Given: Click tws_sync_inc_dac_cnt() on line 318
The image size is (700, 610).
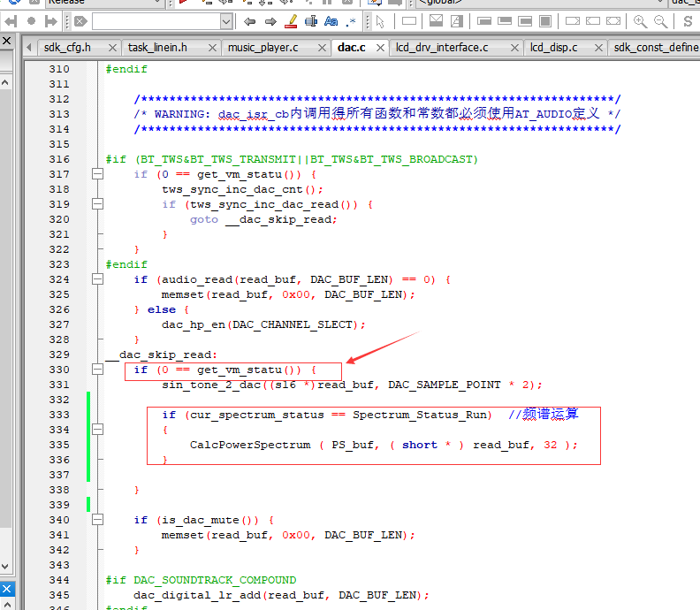Looking at the screenshot, I should (242, 189).
